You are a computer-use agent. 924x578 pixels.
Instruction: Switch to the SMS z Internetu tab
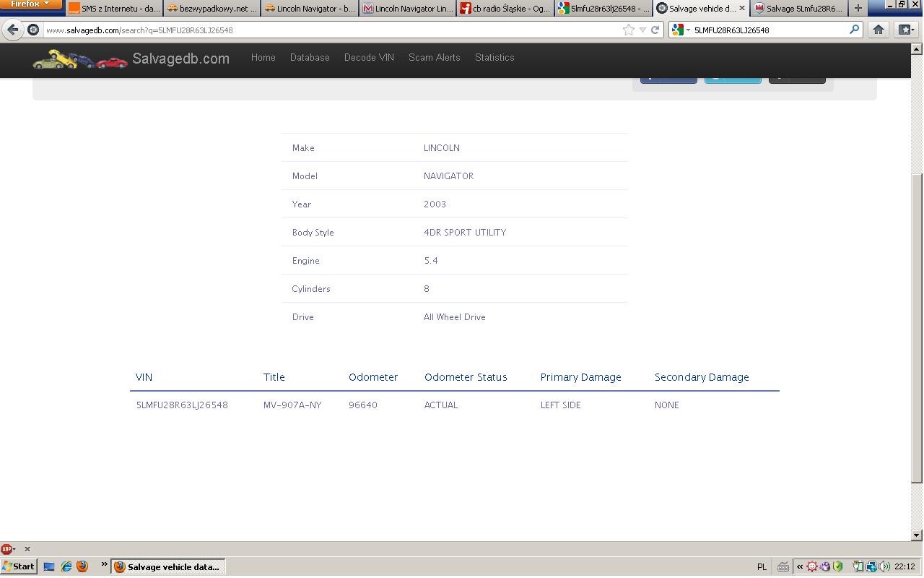tap(114, 9)
